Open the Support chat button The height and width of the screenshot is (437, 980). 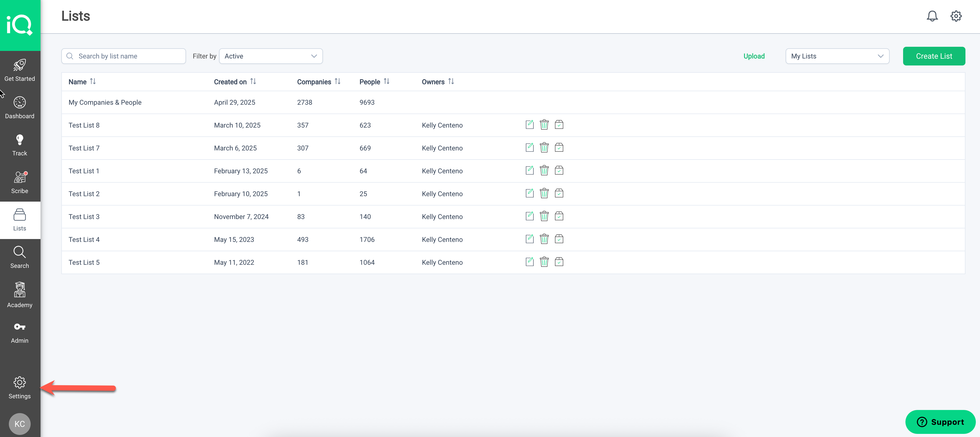940,421
